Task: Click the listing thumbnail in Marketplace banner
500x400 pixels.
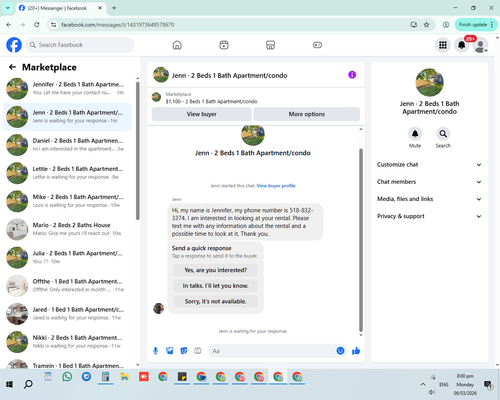Action: click(x=156, y=97)
